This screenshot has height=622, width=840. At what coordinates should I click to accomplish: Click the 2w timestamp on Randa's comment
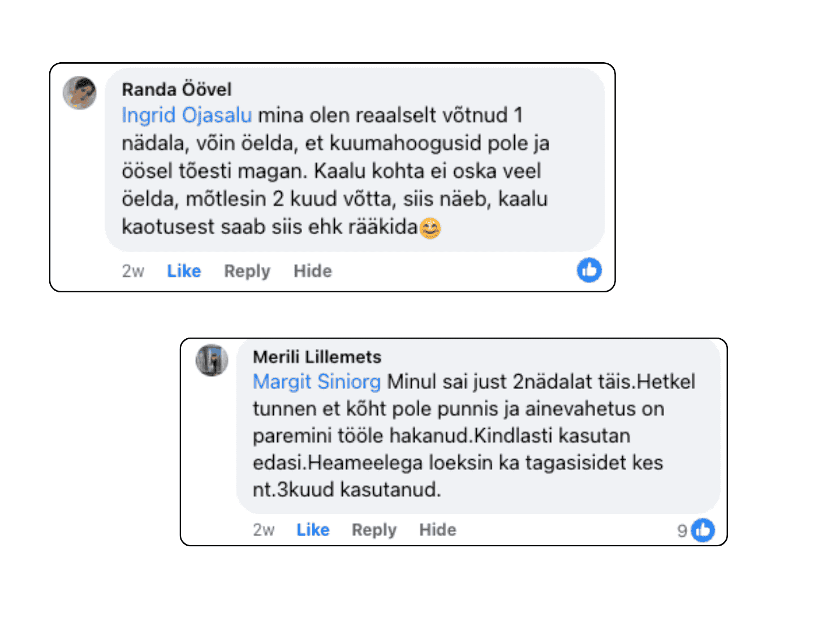pos(133,271)
